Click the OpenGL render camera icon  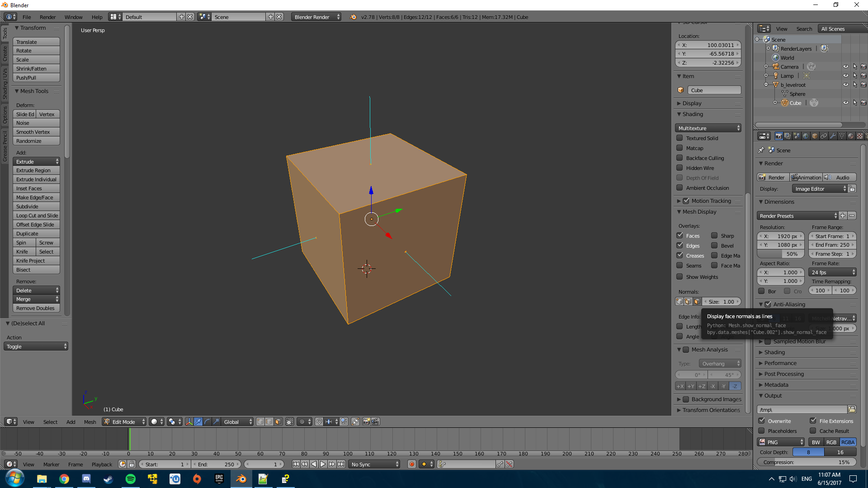click(366, 422)
